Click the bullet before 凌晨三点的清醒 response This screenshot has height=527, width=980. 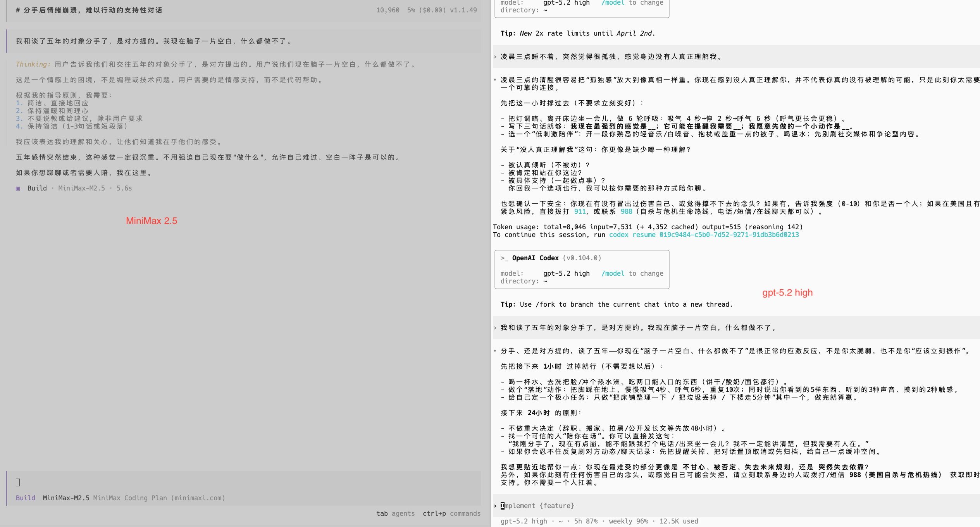pos(495,80)
